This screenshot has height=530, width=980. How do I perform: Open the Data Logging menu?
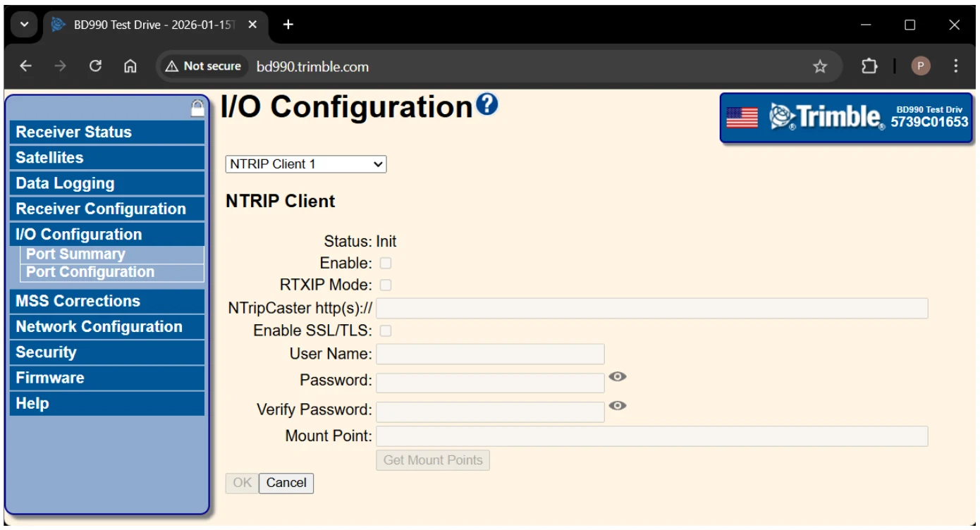pos(107,183)
